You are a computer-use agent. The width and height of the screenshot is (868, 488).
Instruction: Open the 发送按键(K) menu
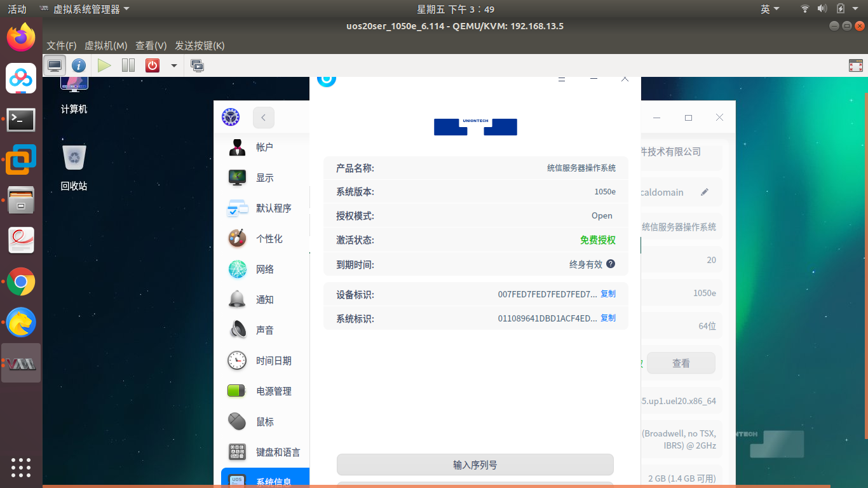tap(200, 46)
